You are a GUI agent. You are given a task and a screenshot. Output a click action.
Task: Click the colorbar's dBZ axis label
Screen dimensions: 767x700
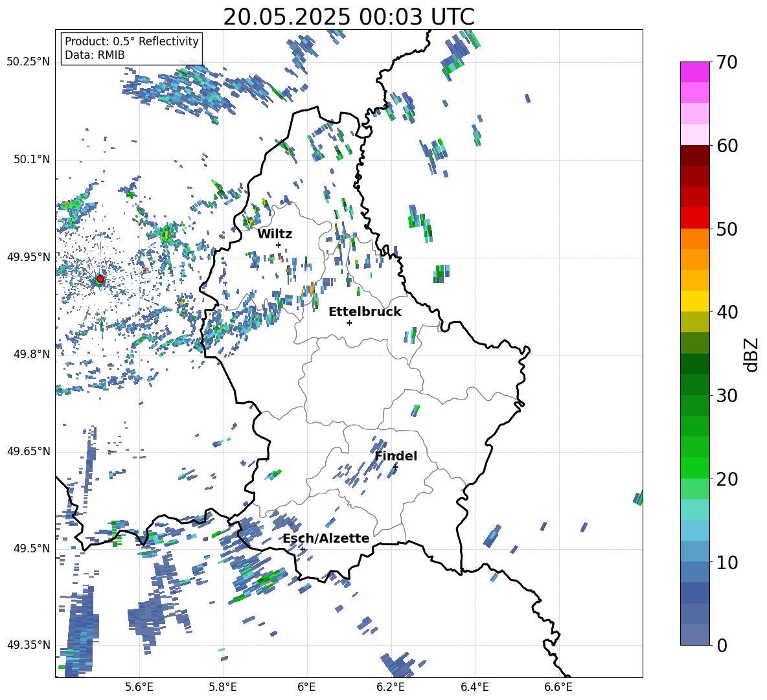(751, 354)
